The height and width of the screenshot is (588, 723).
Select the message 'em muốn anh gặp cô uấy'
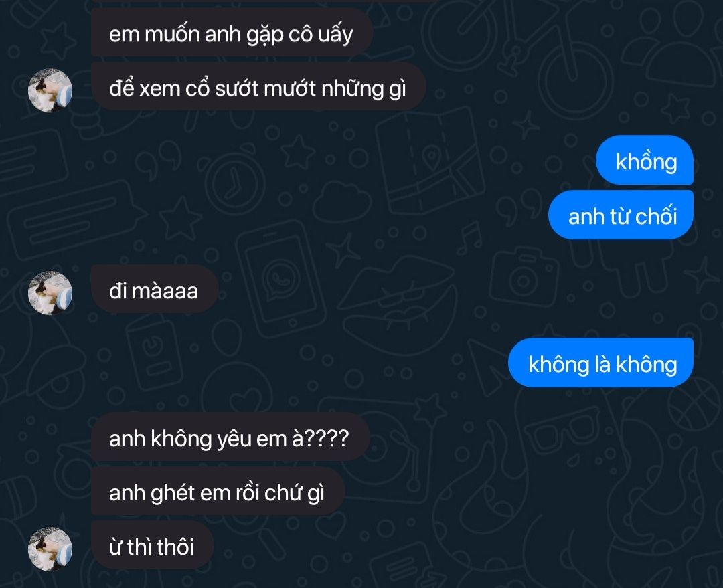pos(232,33)
